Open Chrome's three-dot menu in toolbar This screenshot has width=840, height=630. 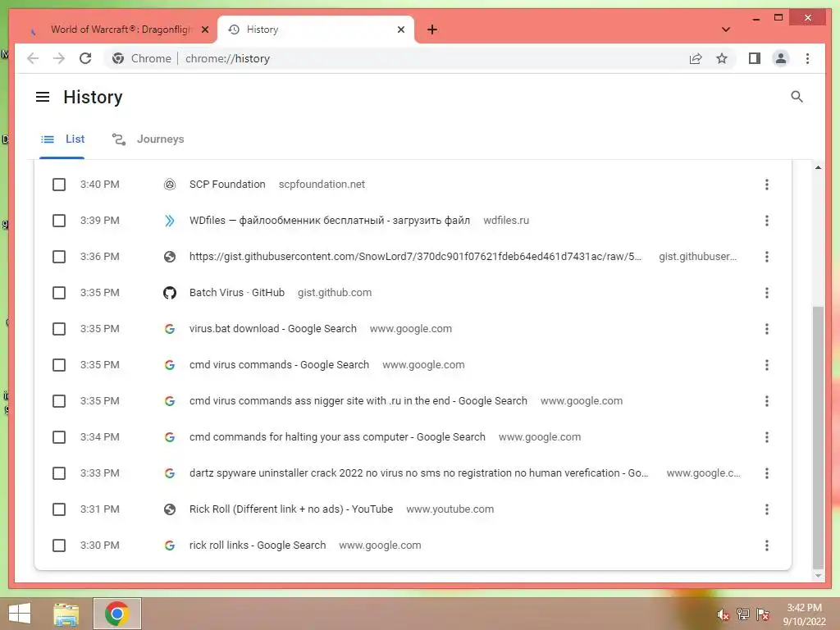tap(807, 58)
